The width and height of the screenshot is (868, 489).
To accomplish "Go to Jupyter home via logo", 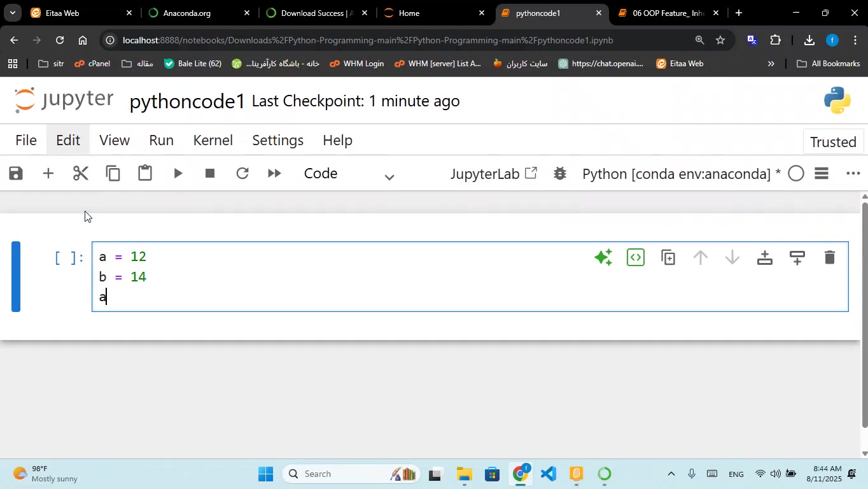I will click(x=64, y=100).
